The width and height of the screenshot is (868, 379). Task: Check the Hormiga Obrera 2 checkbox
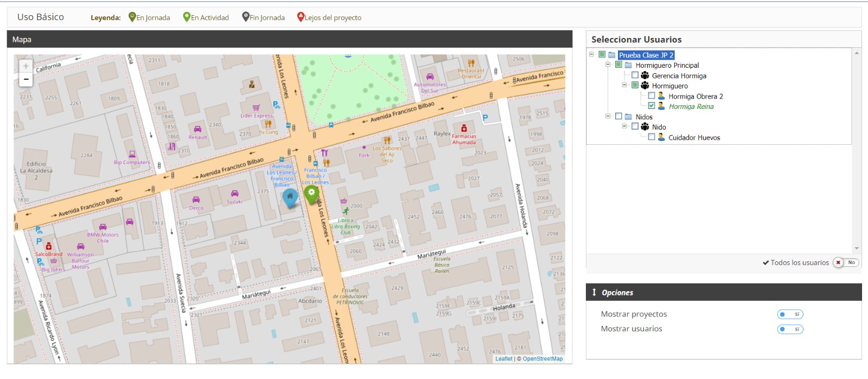tap(652, 95)
